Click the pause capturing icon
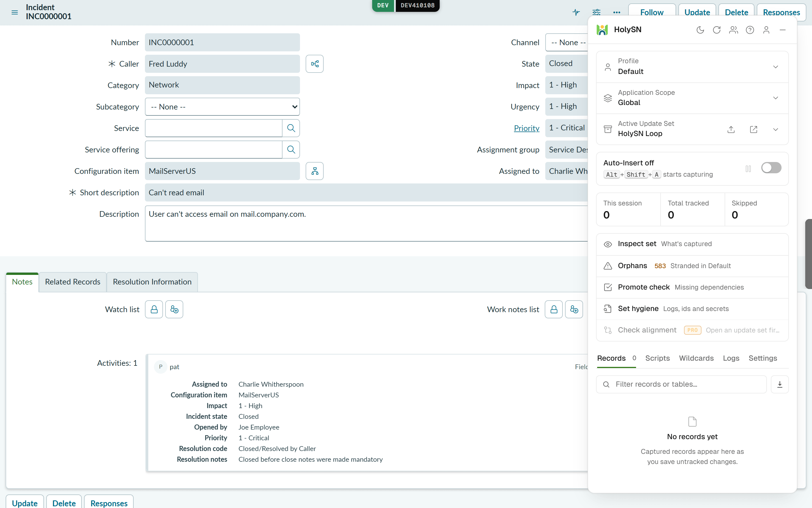This screenshot has width=812, height=508. click(748, 169)
